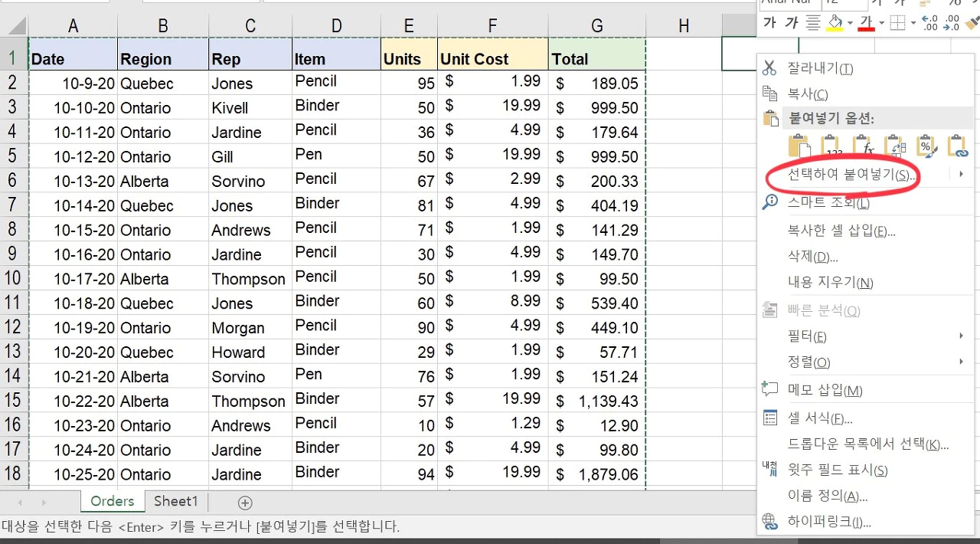Select column D header
980x544 pixels.
pyautogui.click(x=337, y=26)
